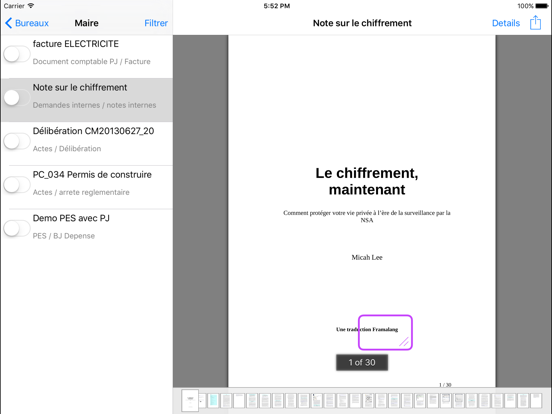Screen dimensions: 552x414
Task: Tap the Document comptable PJ / Facture subtitle
Action: (x=92, y=62)
